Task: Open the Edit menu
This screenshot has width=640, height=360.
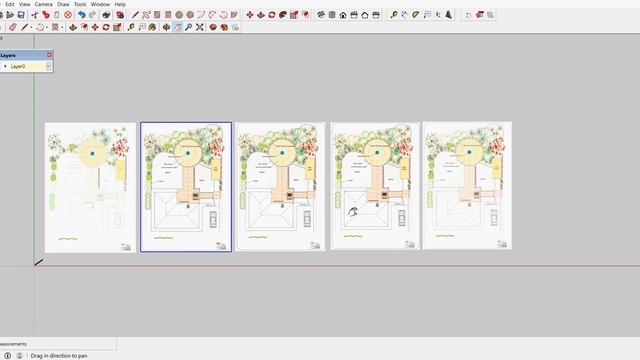Action: (x=10, y=4)
